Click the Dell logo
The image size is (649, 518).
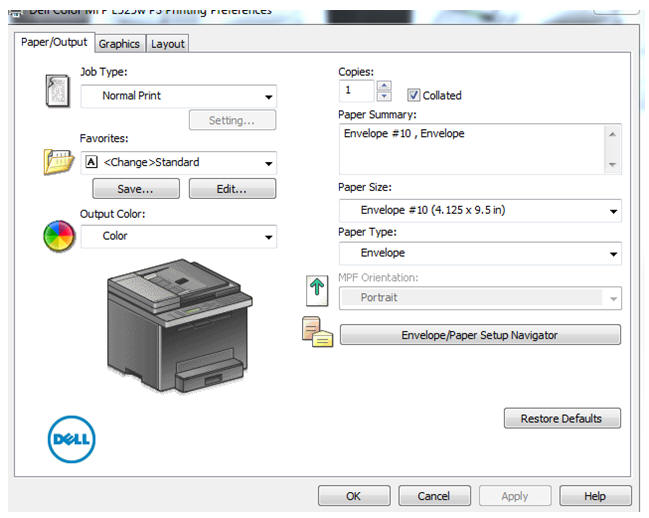[x=72, y=439]
